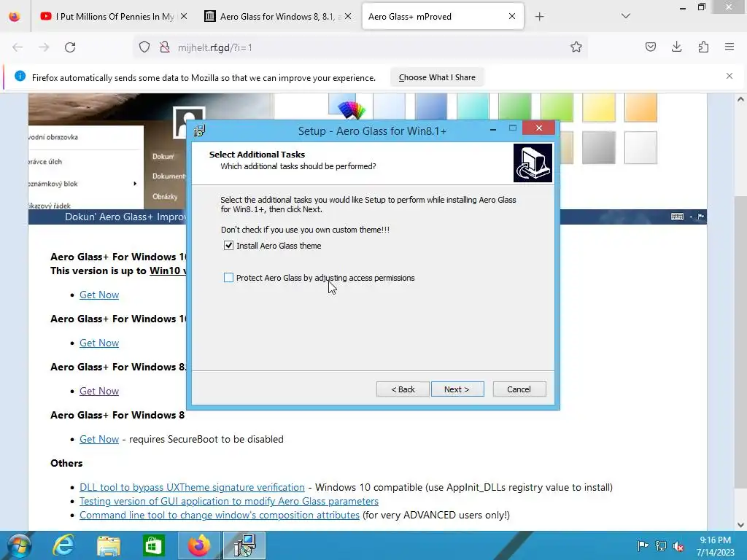
Task: Click the Setup installer title bar icon
Action: [200, 131]
